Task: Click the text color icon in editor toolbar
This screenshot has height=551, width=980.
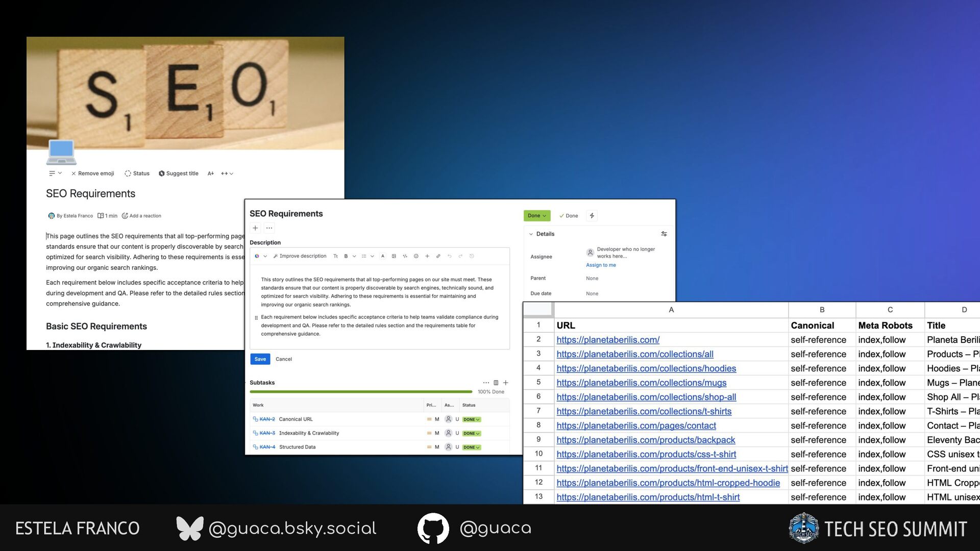Action: (382, 256)
